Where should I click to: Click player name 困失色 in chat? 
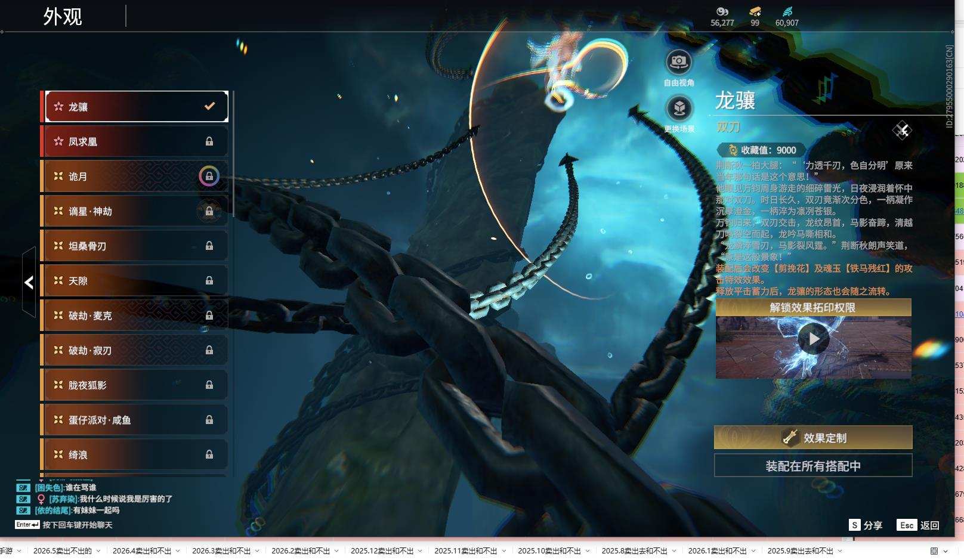tap(49, 488)
